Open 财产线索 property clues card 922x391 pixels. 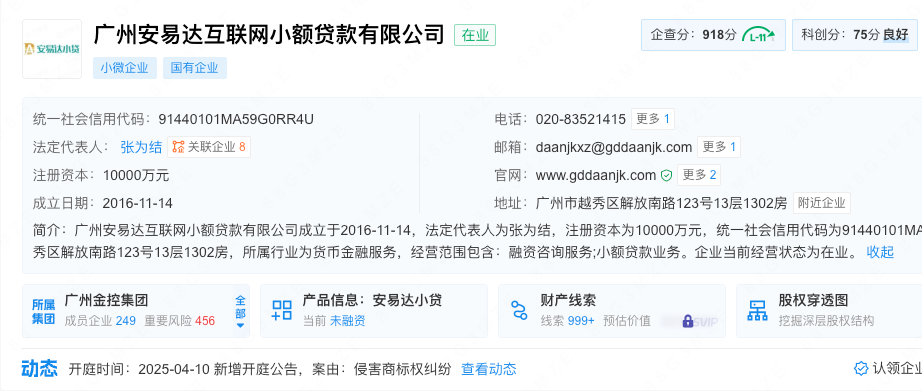(x=612, y=311)
